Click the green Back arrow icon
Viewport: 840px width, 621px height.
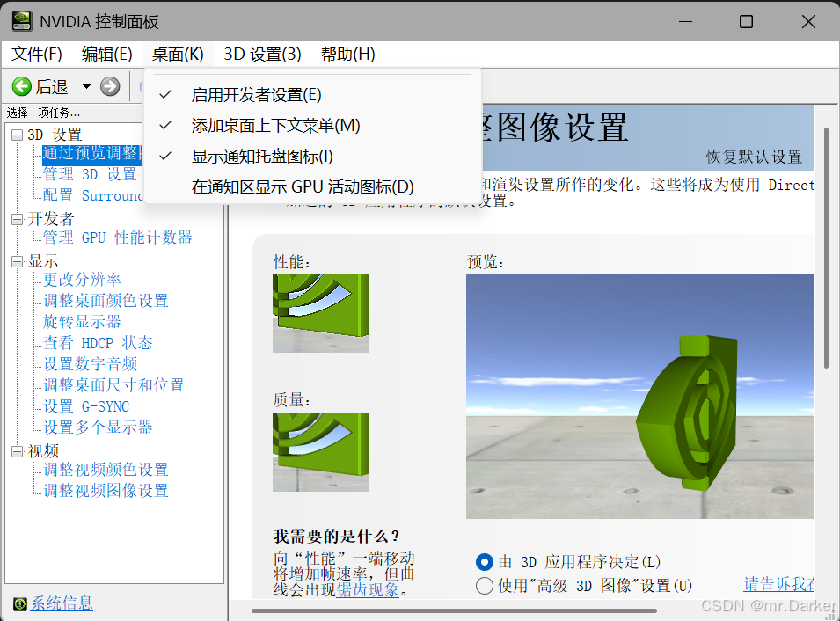pos(22,86)
